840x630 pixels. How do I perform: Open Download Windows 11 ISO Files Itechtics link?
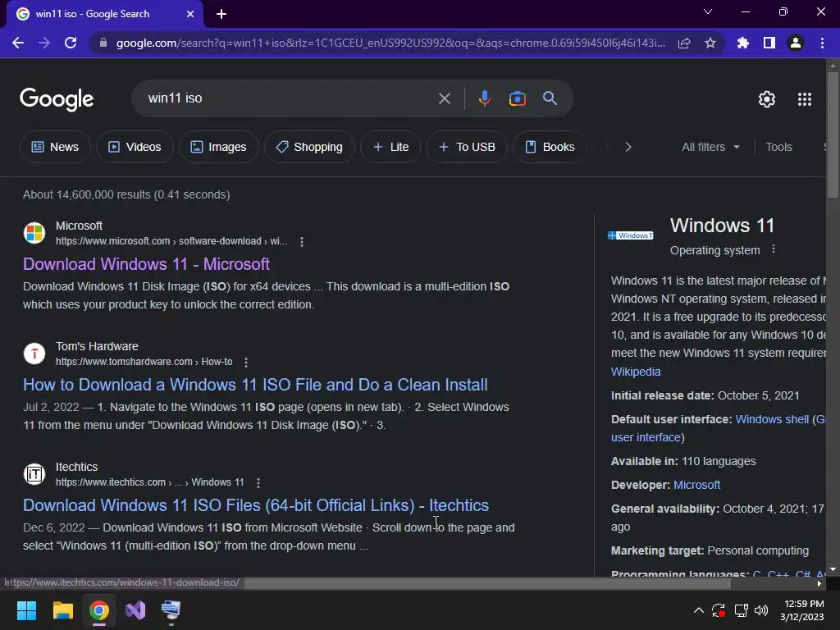tap(256, 505)
